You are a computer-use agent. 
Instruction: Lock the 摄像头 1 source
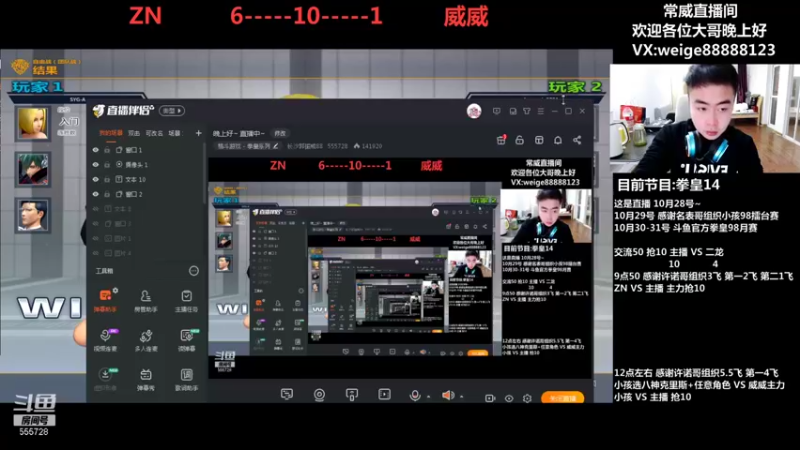107,165
